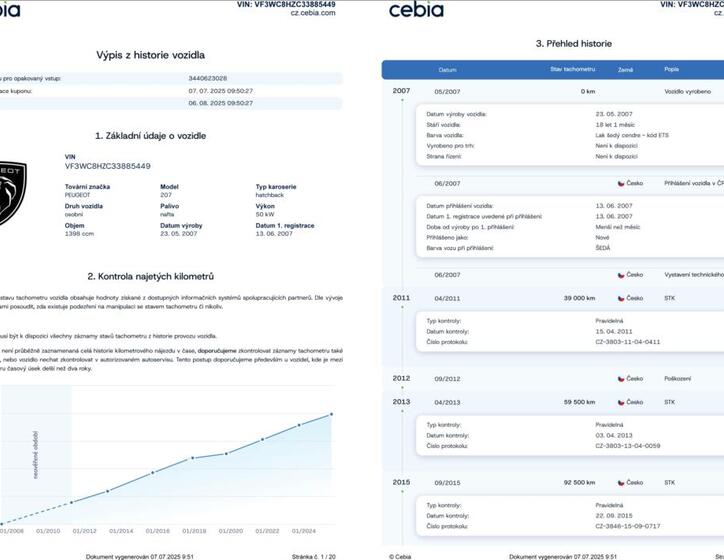Click the Stránka č. 1 / 20 page number
724x560 pixels.
coord(314,557)
